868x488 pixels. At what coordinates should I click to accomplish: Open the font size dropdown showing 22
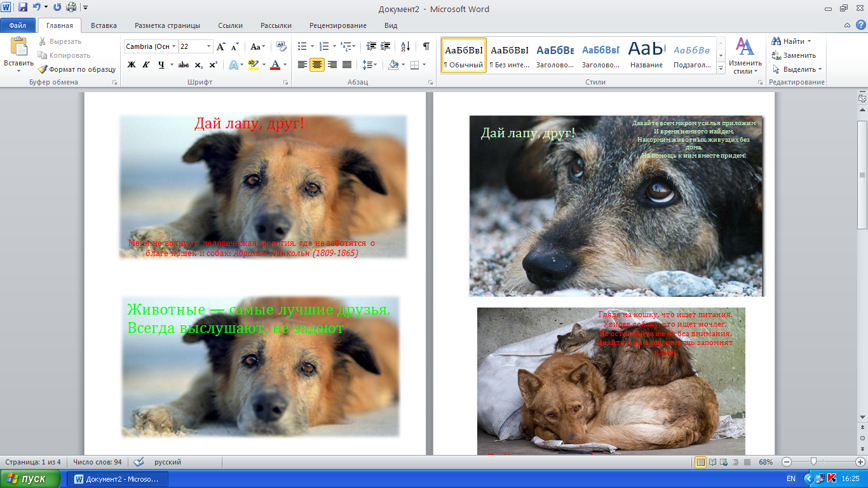pos(209,46)
